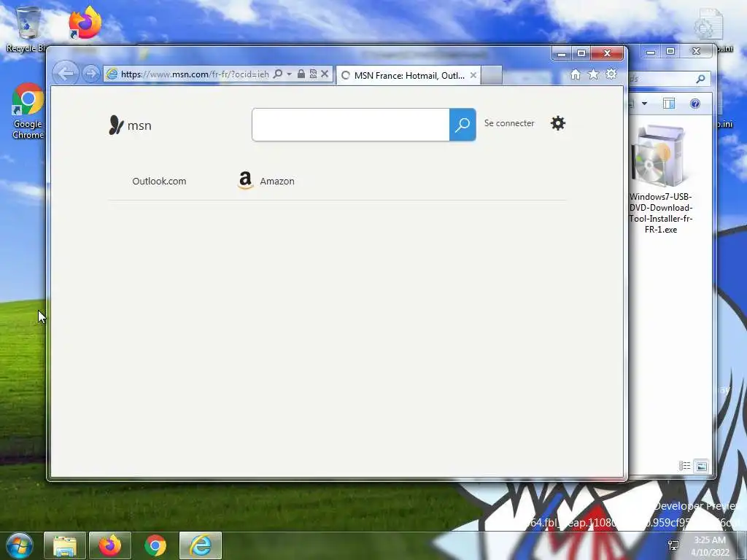Open the Outlook.com link
This screenshot has height=560, width=747.
pos(159,181)
